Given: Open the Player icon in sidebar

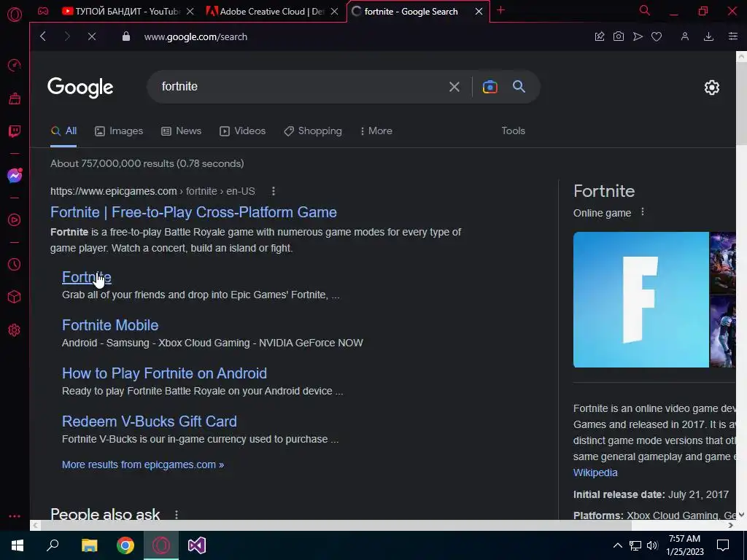Looking at the screenshot, I should tap(15, 220).
